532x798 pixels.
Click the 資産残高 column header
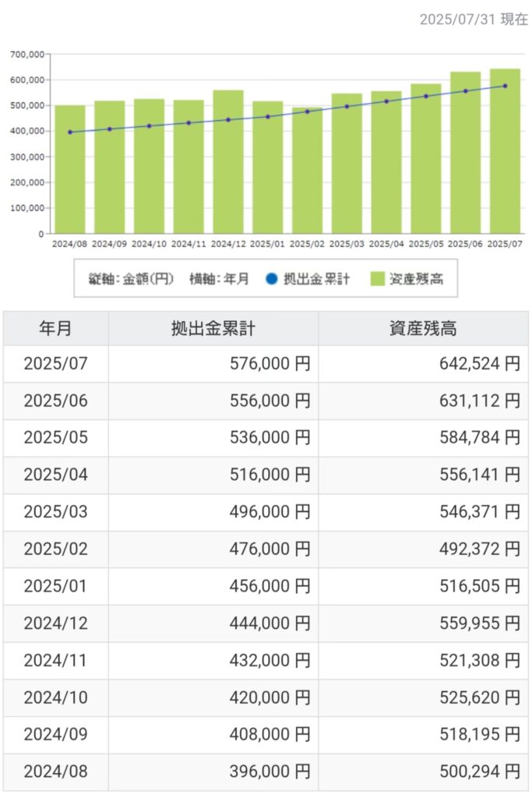coord(423,328)
